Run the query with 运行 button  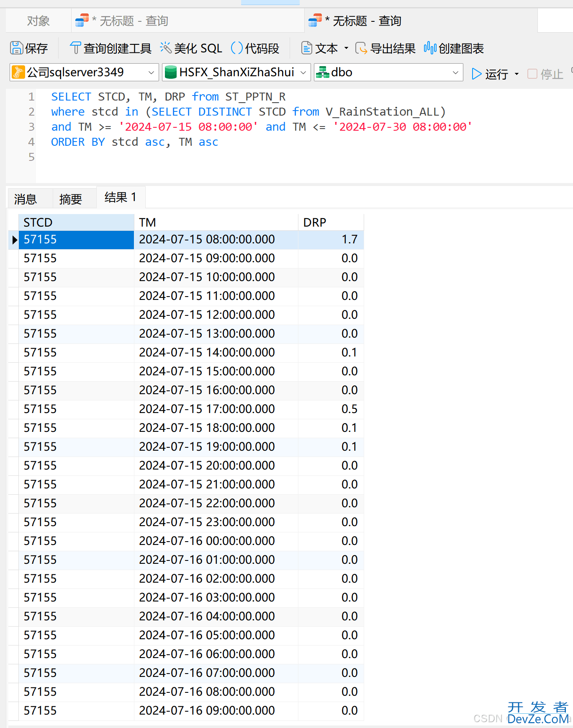pyautogui.click(x=490, y=74)
